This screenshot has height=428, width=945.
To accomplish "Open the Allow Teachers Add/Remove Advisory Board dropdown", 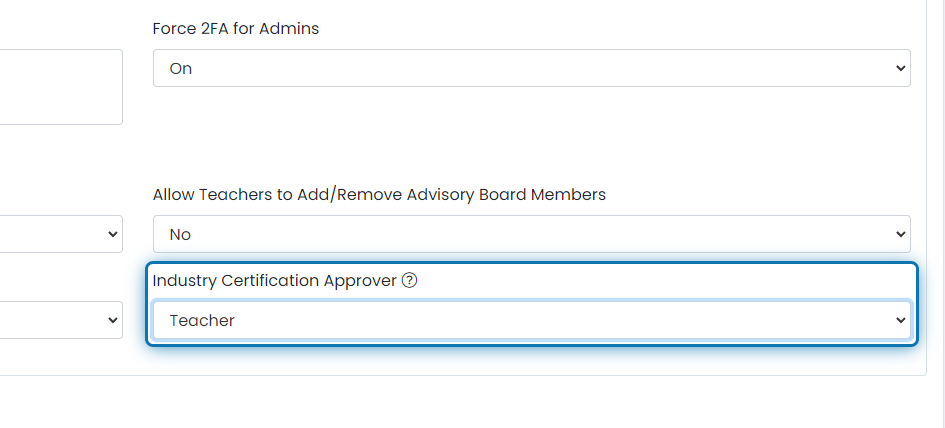I will coord(532,234).
